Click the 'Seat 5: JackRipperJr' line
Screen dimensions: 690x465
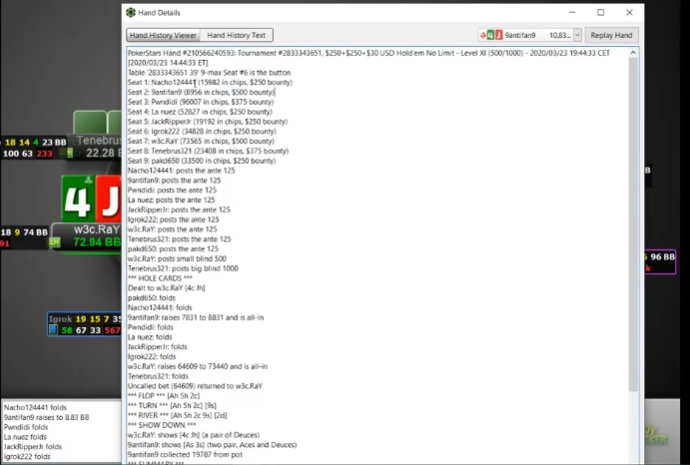point(207,121)
